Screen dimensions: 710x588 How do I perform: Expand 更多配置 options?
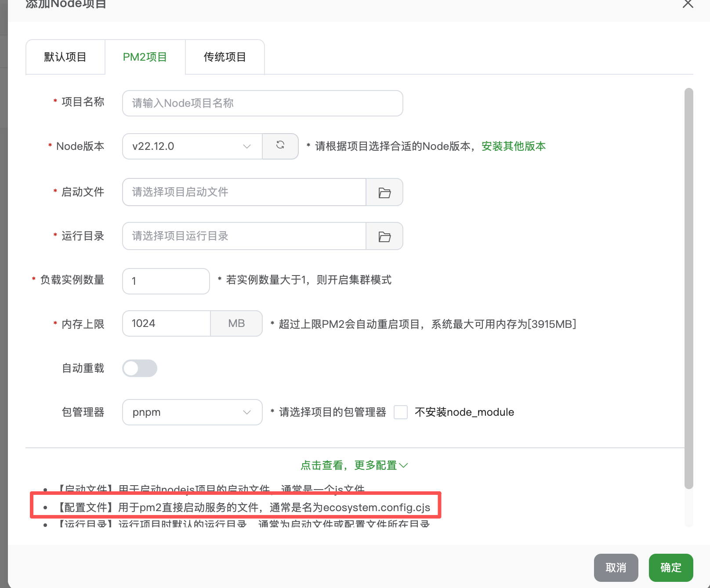(354, 465)
